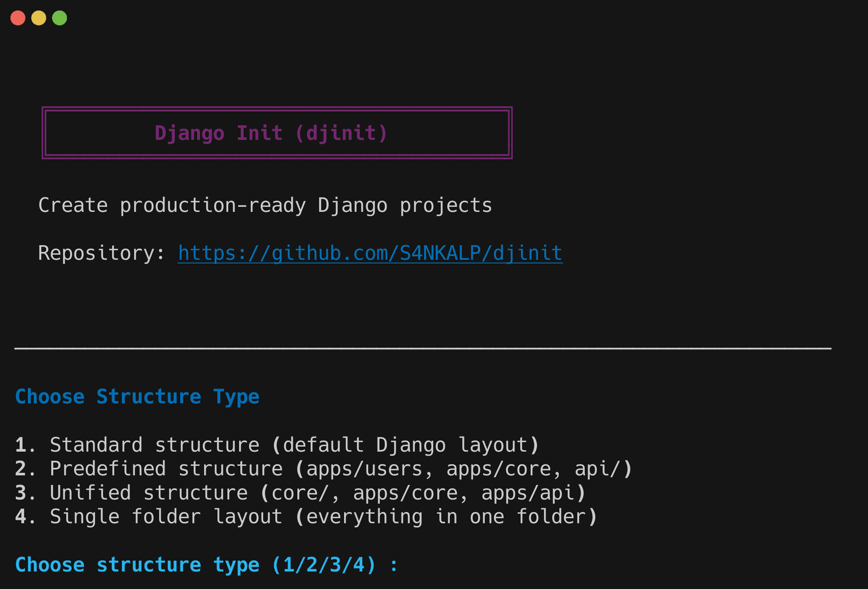This screenshot has width=868, height=589.
Task: Click the Django Init (djinit) banner title
Action: coord(271,133)
